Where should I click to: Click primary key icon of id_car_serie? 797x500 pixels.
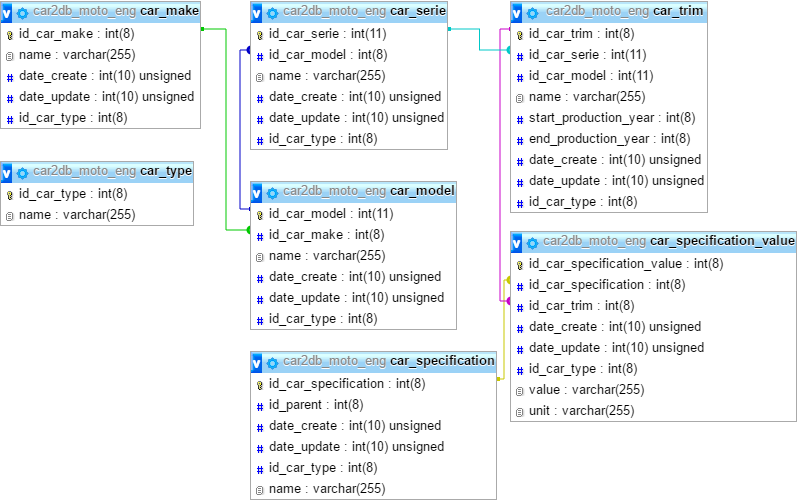(x=260, y=35)
